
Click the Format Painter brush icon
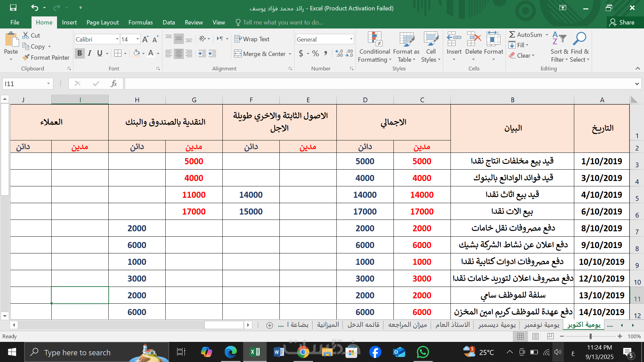pyautogui.click(x=26, y=58)
